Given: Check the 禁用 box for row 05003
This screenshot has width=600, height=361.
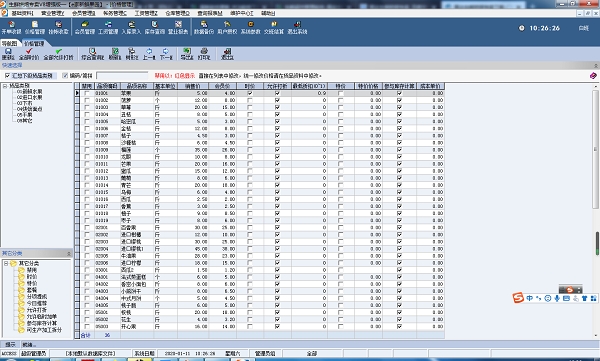Looking at the screenshot, I should (87, 327).
